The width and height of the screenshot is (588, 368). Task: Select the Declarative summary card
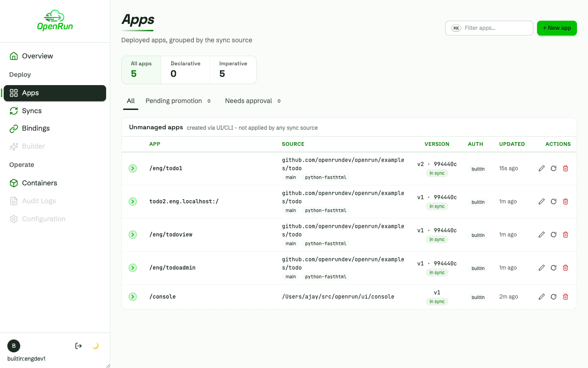pyautogui.click(x=186, y=70)
